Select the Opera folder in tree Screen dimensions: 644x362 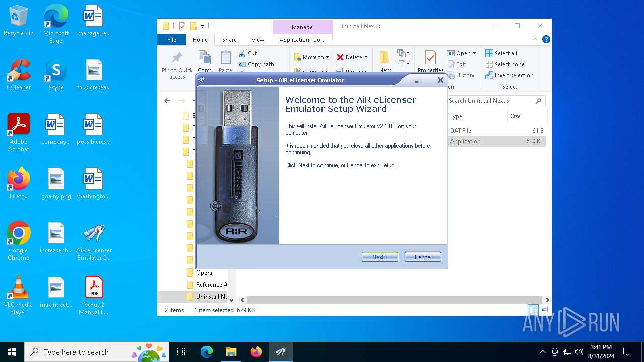pyautogui.click(x=205, y=273)
